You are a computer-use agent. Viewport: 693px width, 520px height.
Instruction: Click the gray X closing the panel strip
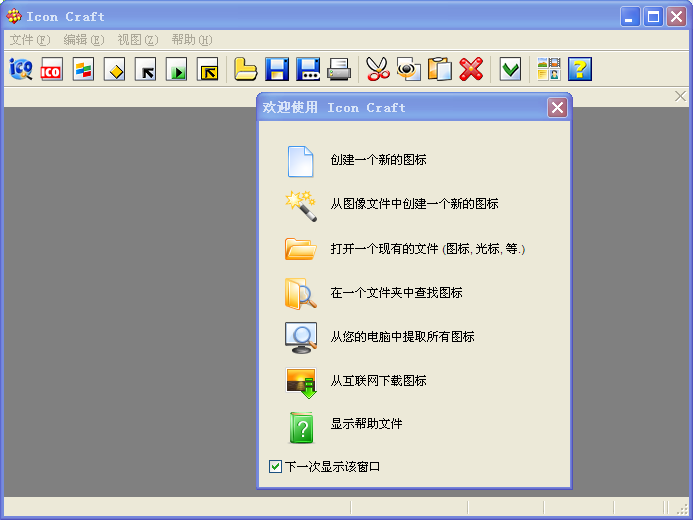[680, 96]
